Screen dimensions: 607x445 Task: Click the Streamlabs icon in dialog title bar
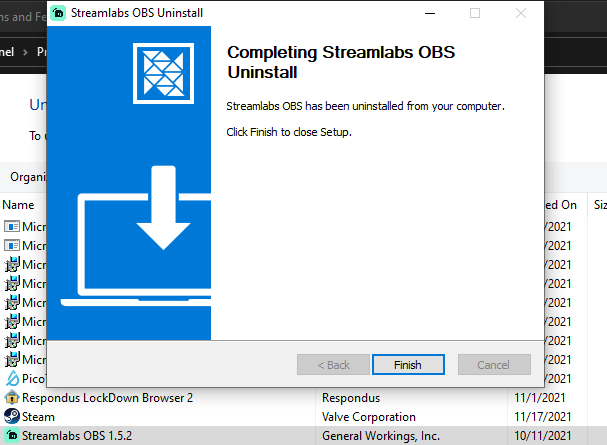[x=58, y=13]
